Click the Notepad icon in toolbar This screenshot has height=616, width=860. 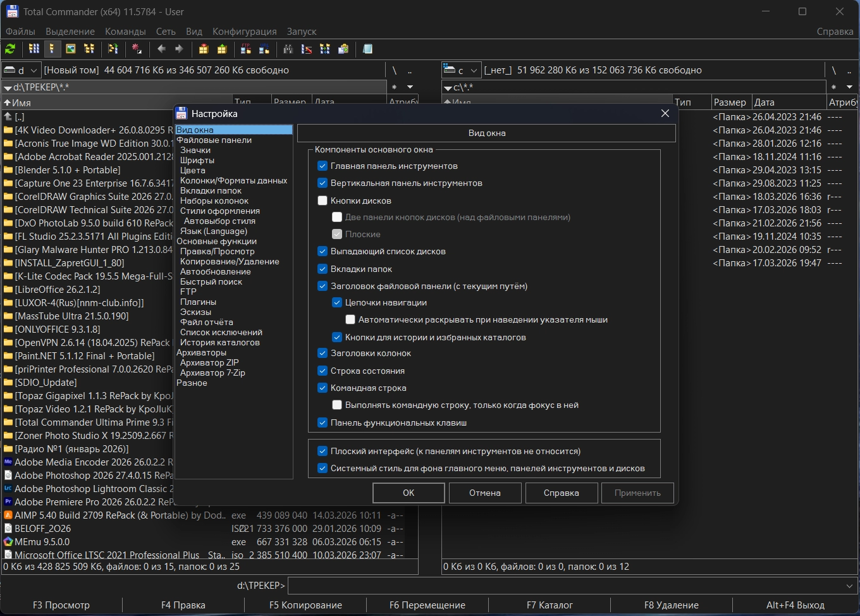pos(367,49)
